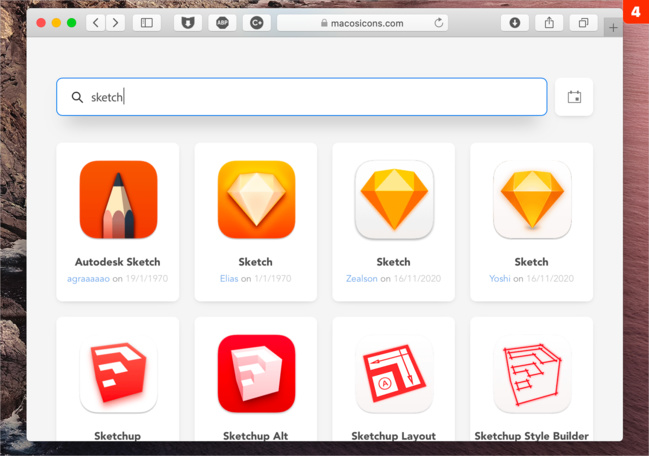Click the Sketchup Layout label

pyautogui.click(x=393, y=436)
